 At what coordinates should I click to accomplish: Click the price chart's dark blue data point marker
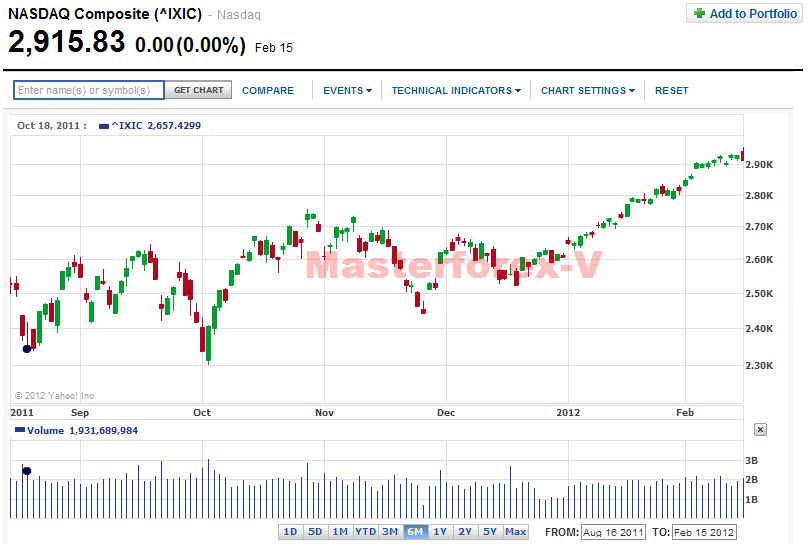pyautogui.click(x=27, y=349)
